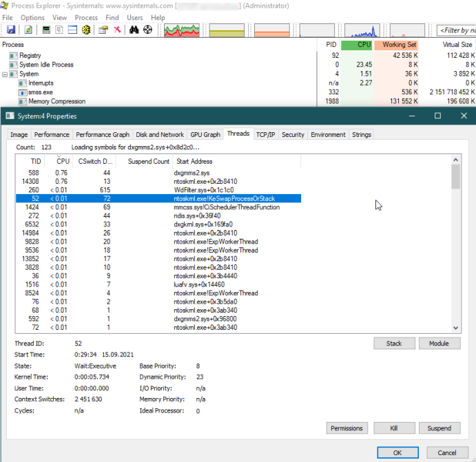Sort threads by the TID column header

(30, 161)
